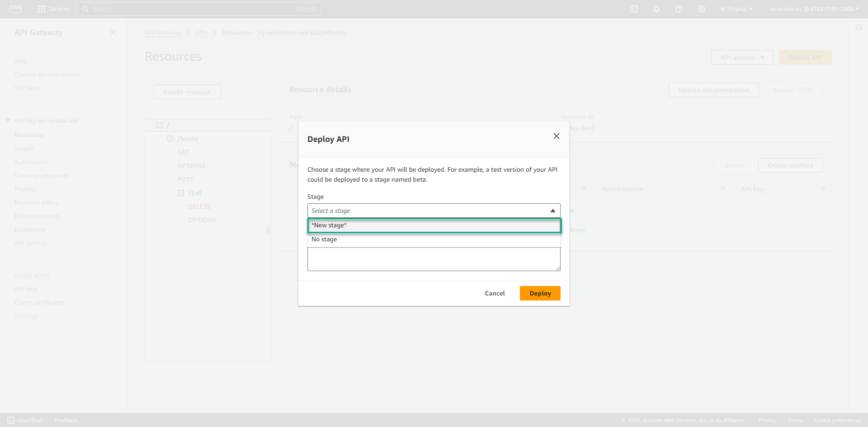Choose the No stage option

(434, 239)
